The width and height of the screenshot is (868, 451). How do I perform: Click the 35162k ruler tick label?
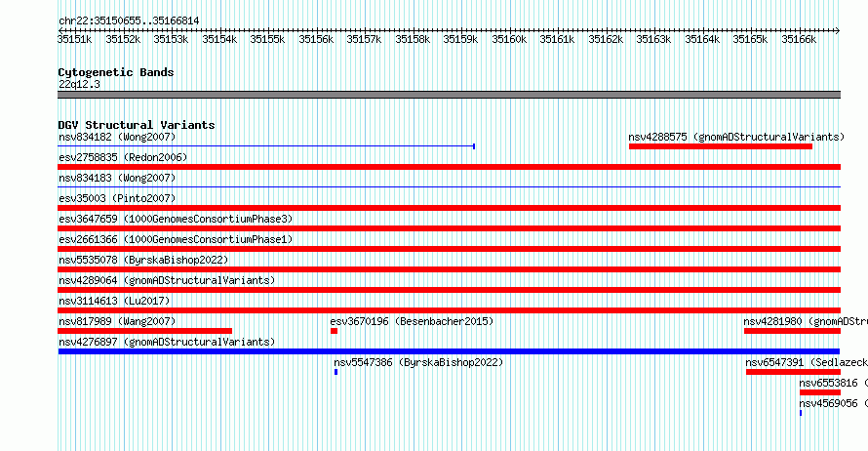606,39
